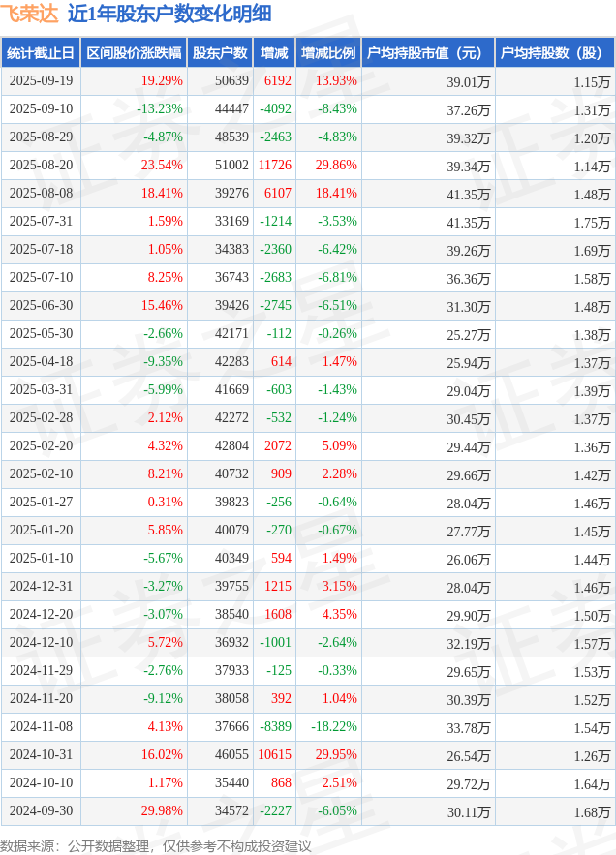This screenshot has width=616, height=855.
Task: Click the 2025-08-20 date cell
Action: (x=40, y=166)
